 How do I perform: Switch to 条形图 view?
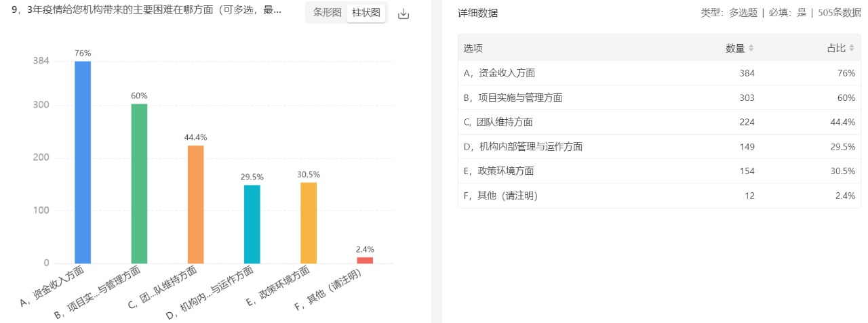pos(327,13)
